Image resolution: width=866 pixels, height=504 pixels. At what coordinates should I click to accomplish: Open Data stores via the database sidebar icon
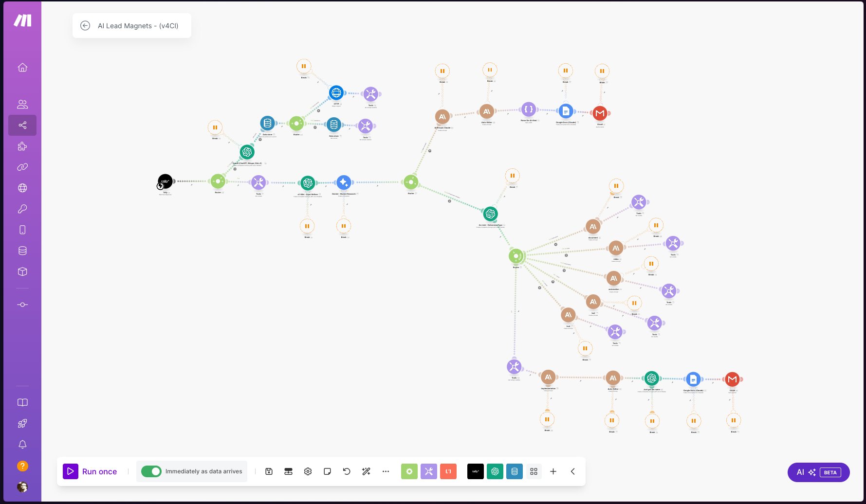(x=22, y=251)
